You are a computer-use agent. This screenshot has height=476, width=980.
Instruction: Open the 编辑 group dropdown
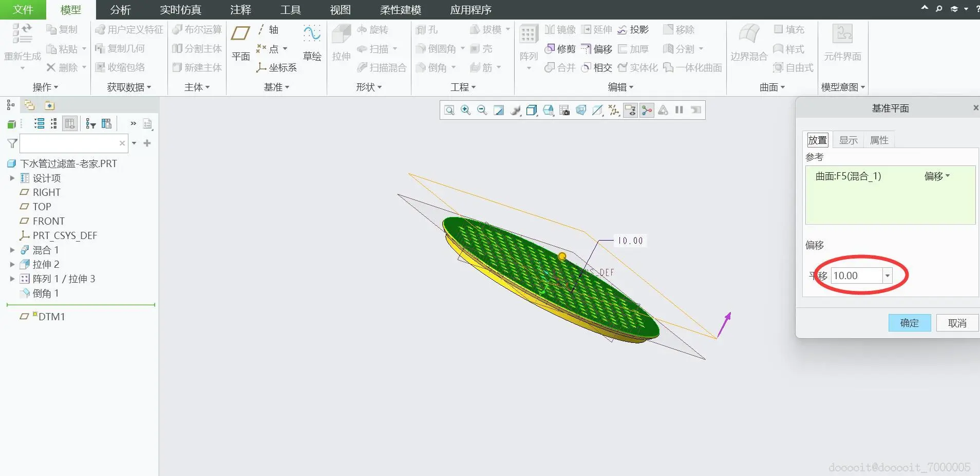(x=621, y=87)
